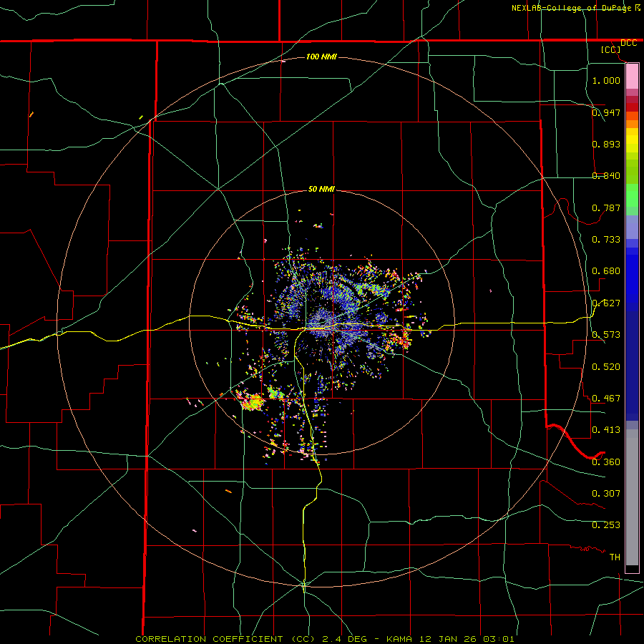Image resolution: width=644 pixels, height=644 pixels.
Task: Click the TH label on color scale
Action: 615,557
